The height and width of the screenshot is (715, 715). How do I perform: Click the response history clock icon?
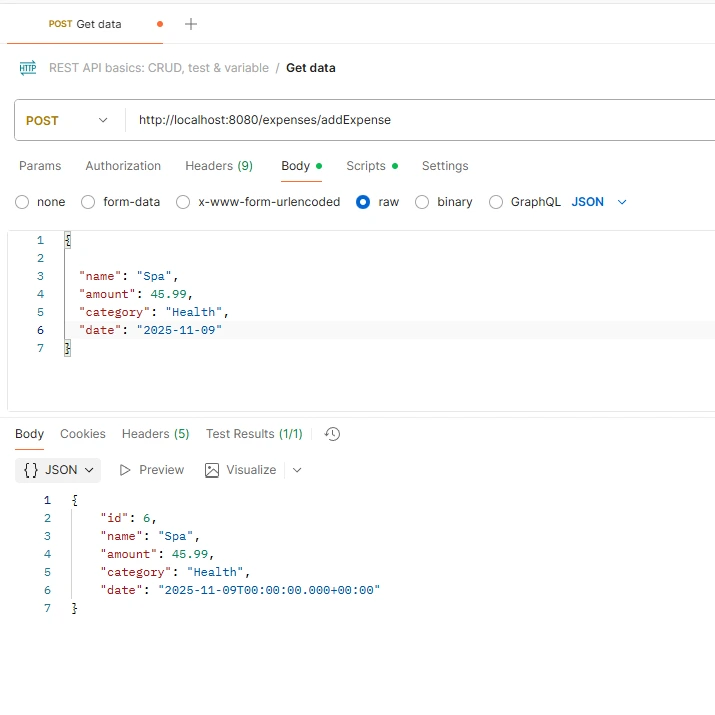tap(333, 434)
